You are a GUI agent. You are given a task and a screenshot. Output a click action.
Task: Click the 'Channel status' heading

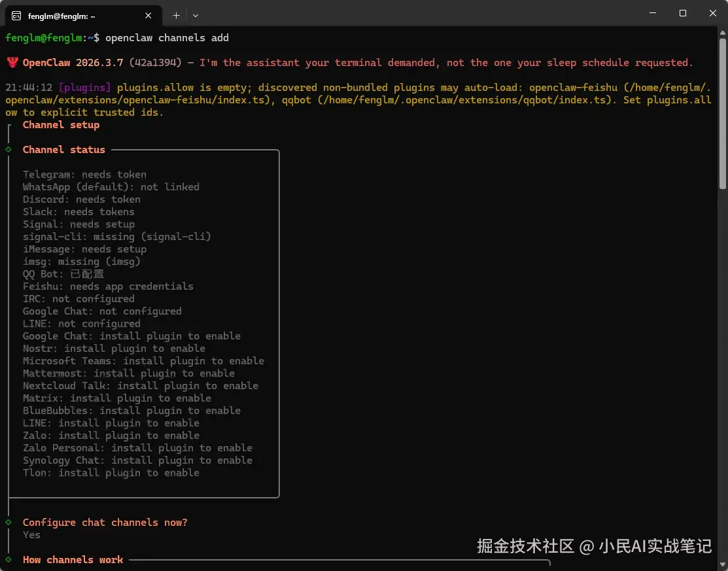64,150
